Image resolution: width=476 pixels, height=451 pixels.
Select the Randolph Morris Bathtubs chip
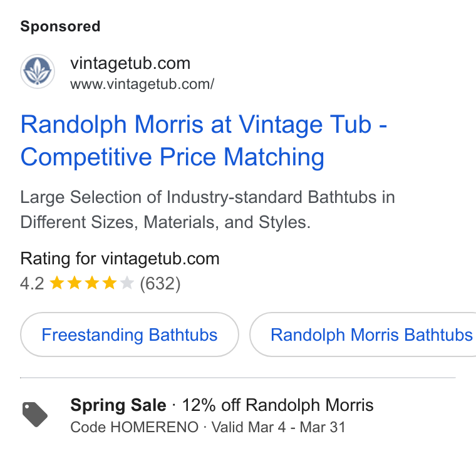(363, 334)
